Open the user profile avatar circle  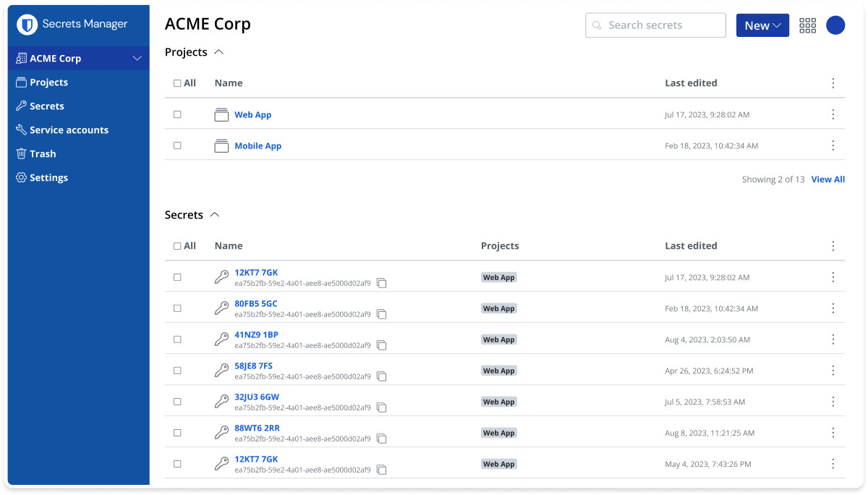pos(835,25)
